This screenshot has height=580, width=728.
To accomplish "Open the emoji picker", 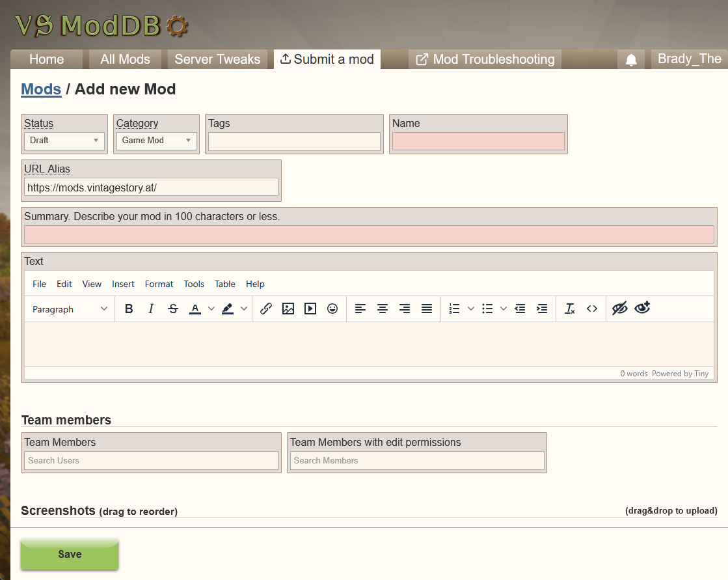I will (332, 309).
